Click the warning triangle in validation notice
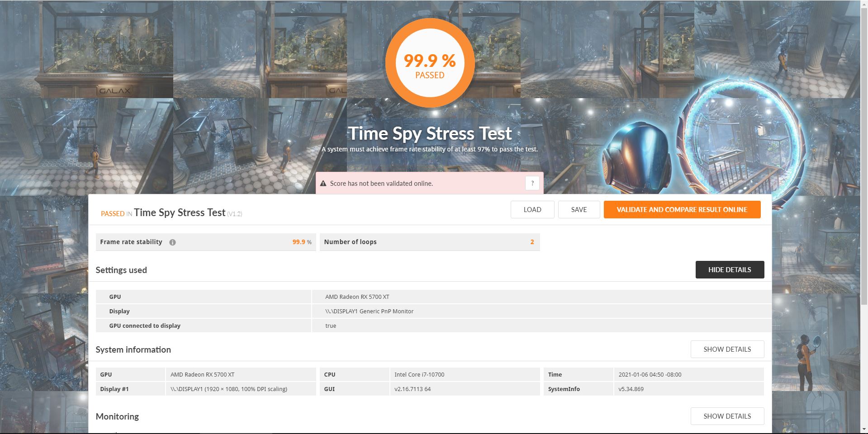The image size is (868, 434). click(x=323, y=184)
